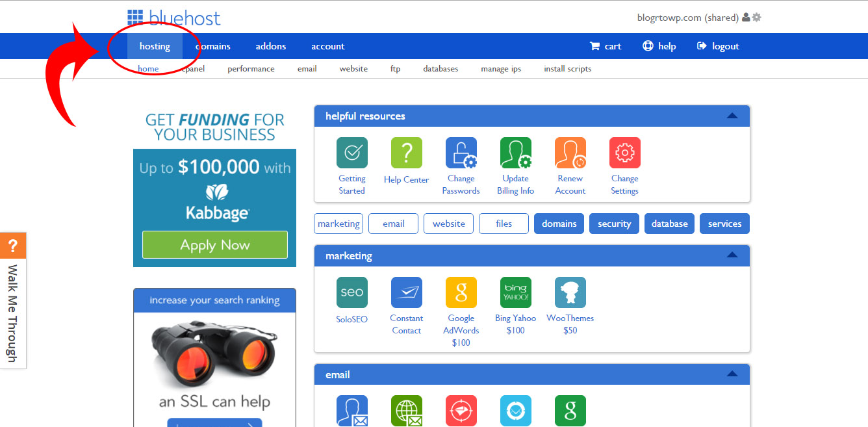Viewport: 868px width, 427px height.
Task: Click the 'increase your search ranking' ad header
Action: point(214,300)
